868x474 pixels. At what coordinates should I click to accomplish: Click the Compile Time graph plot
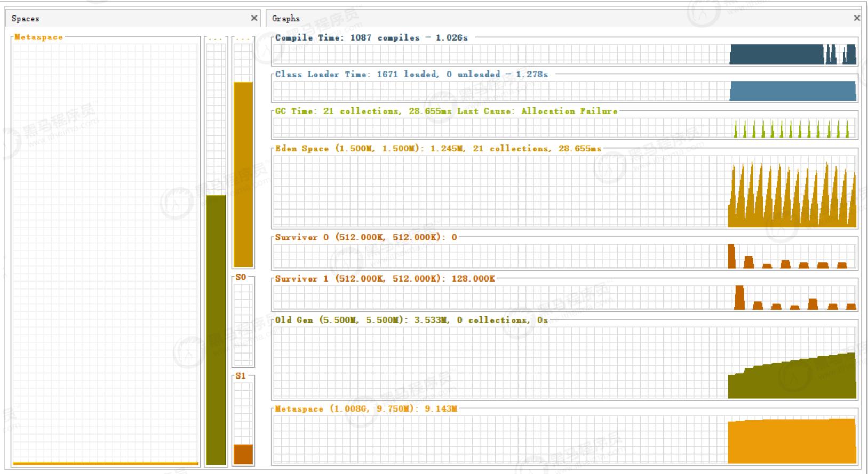tap(564, 54)
